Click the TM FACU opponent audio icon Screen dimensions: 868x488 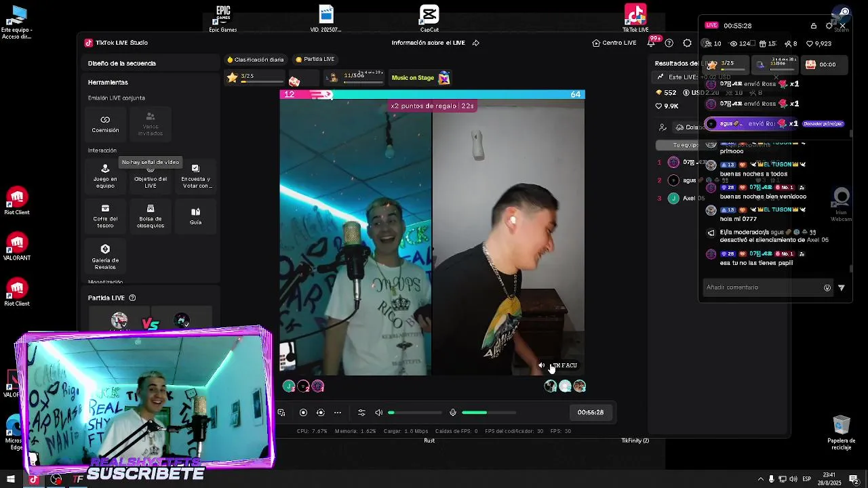541,365
